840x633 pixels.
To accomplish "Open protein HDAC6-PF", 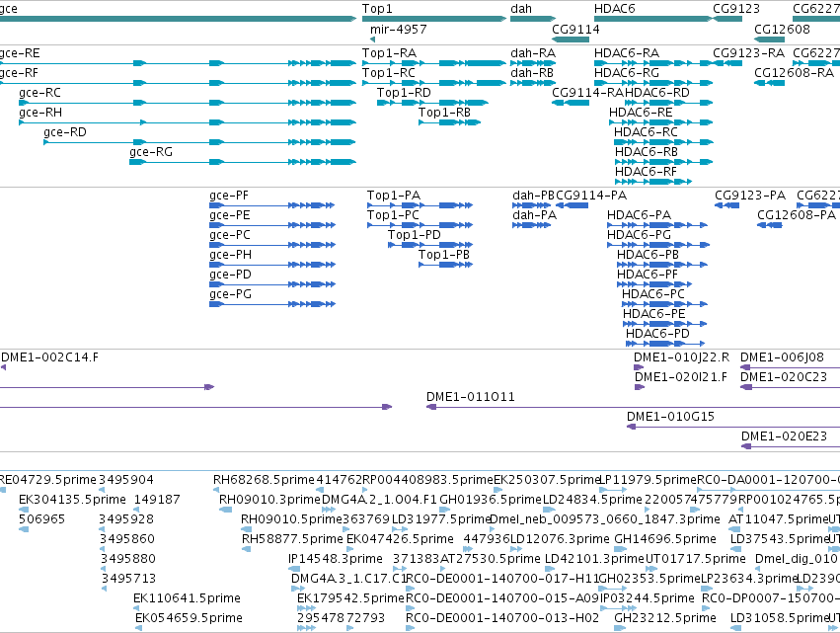I will pyautogui.click(x=648, y=275).
